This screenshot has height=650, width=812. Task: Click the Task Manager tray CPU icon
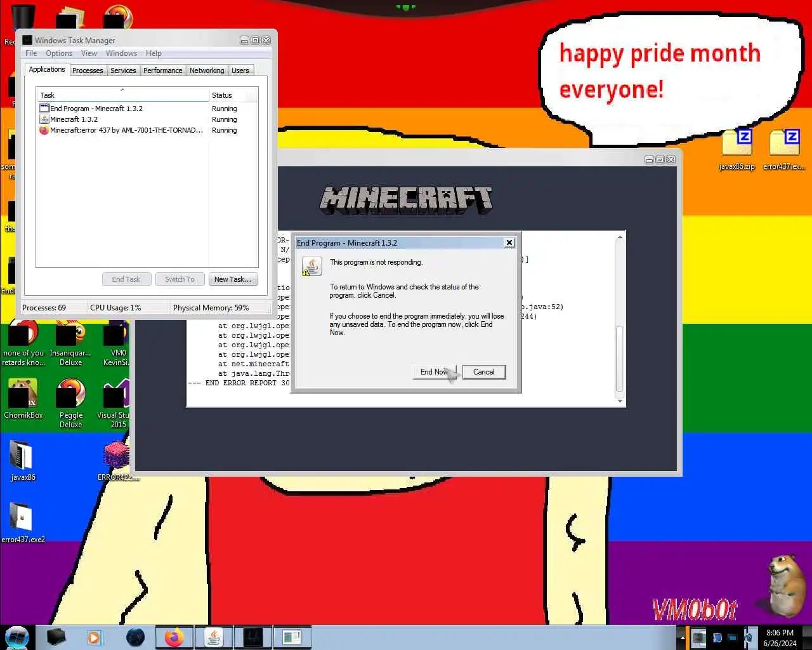tap(699, 637)
